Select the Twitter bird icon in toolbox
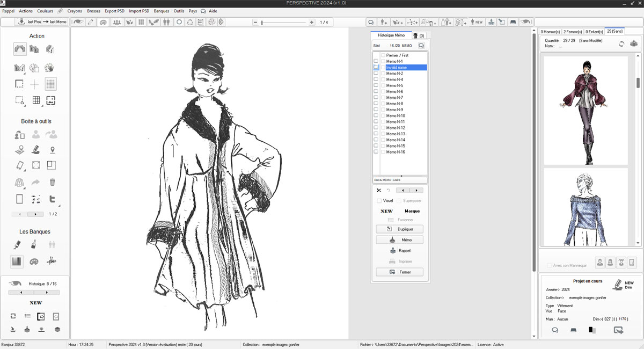Image resolution: width=644 pixels, height=349 pixels. point(52,199)
